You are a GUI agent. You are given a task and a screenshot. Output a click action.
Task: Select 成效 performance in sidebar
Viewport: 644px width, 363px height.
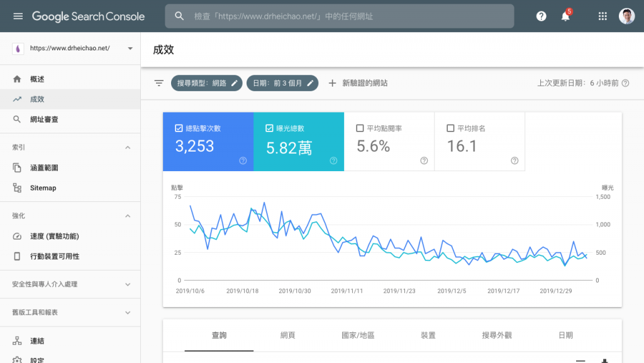click(x=70, y=99)
